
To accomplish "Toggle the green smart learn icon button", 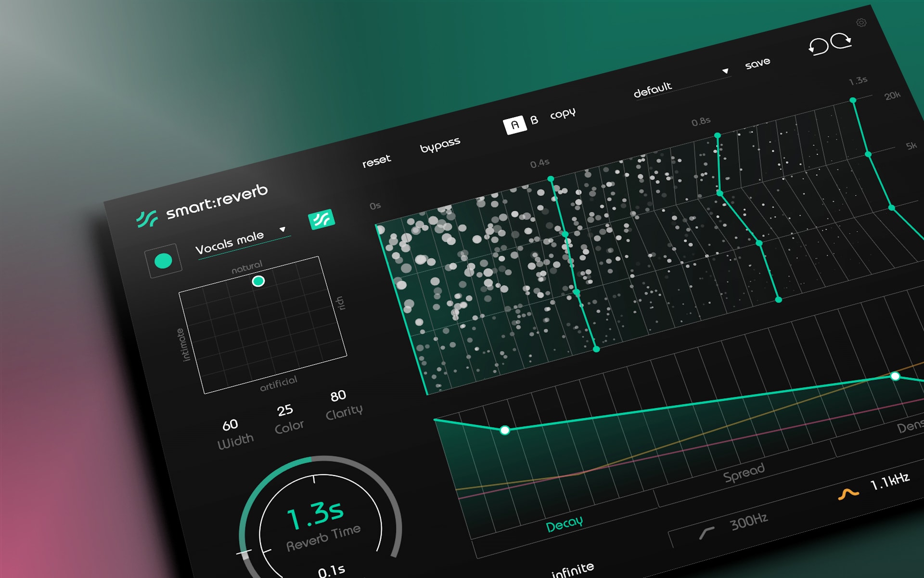I will click(x=321, y=219).
